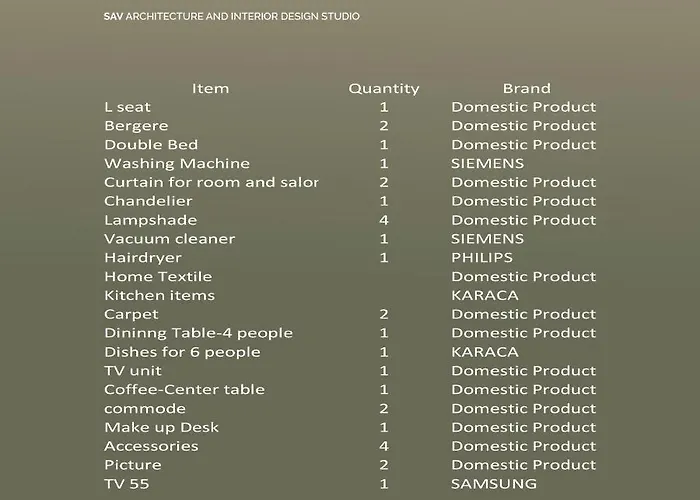
Task: Click the Coffee-Center table item
Action: click(184, 390)
